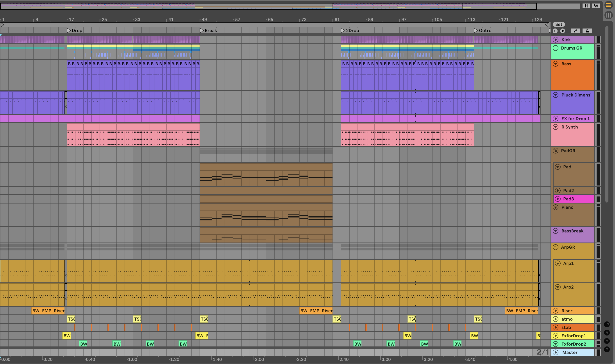615x364 pixels.
Task: Collapse the Bass track
Action: pyautogui.click(x=556, y=64)
